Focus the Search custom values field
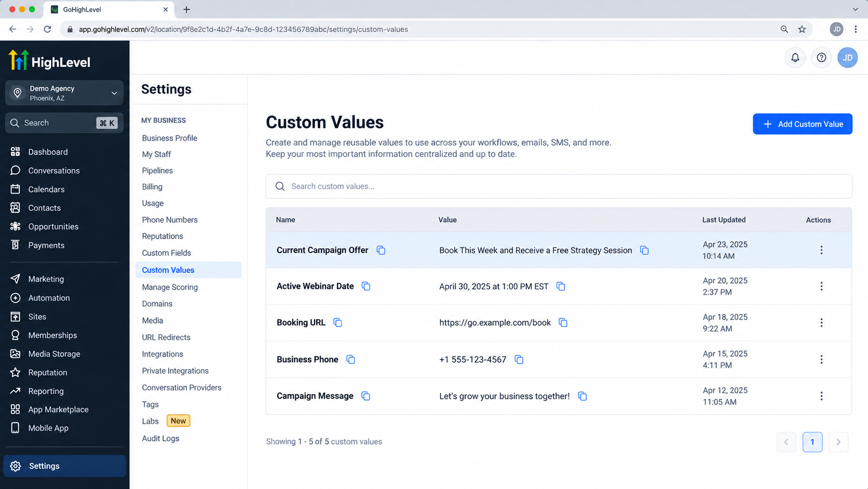Viewport: 868px width, 489px height. pos(559,187)
